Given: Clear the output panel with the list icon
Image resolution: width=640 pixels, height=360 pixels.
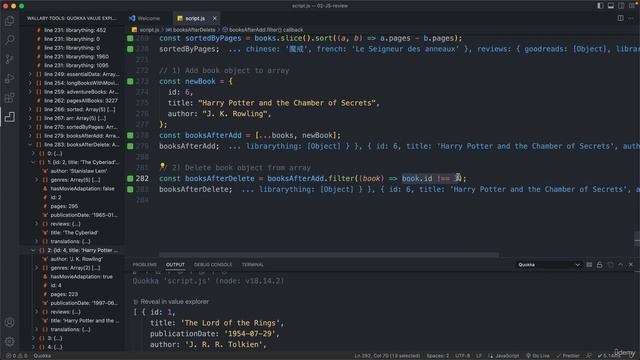Looking at the screenshot, I should tap(589, 264).
